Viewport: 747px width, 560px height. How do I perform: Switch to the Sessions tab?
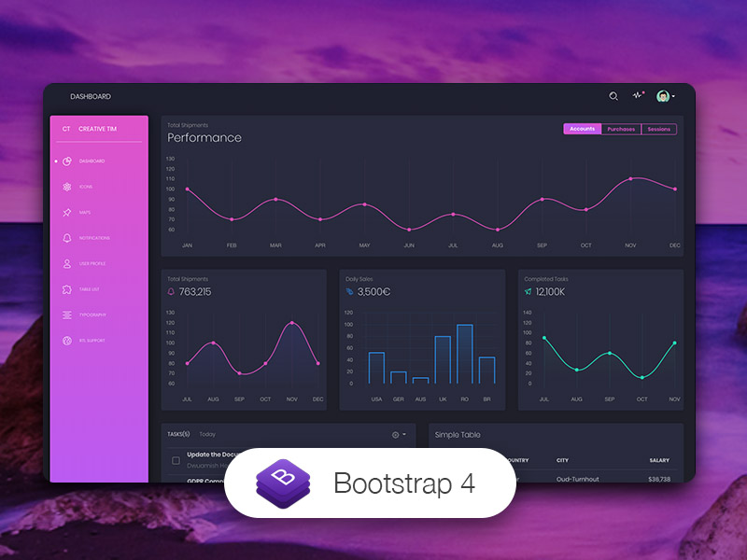tap(659, 129)
